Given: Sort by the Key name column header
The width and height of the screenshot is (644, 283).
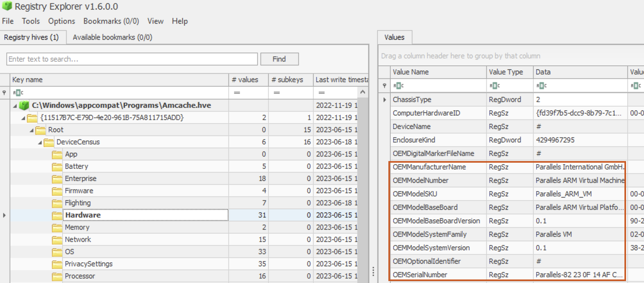Looking at the screenshot, I should click(x=119, y=80).
